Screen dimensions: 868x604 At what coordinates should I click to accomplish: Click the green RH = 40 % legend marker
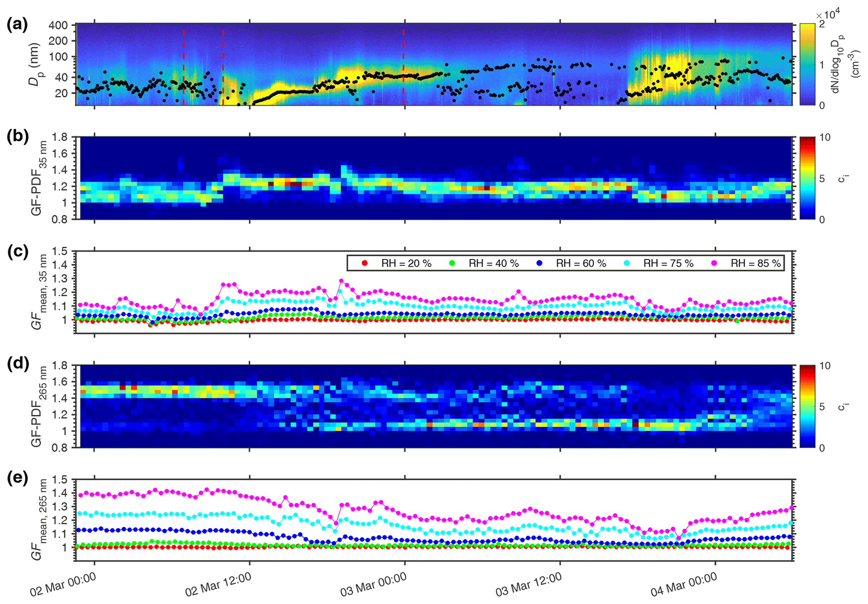tap(452, 263)
